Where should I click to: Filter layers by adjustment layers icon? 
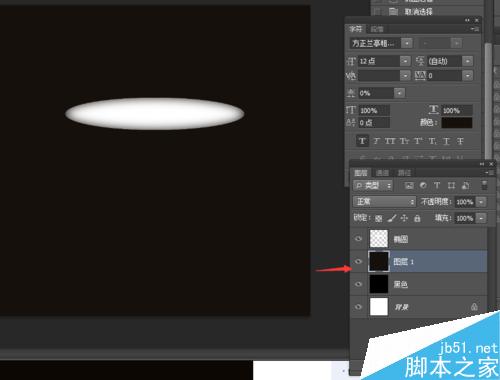423,185
